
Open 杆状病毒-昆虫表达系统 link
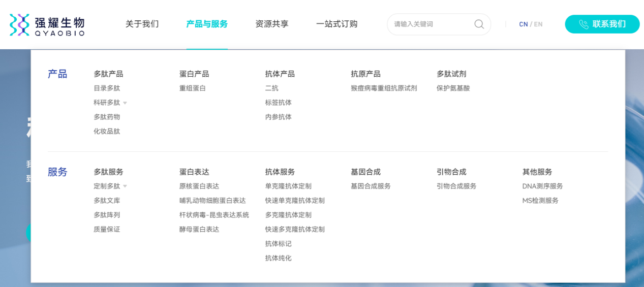coord(214,215)
